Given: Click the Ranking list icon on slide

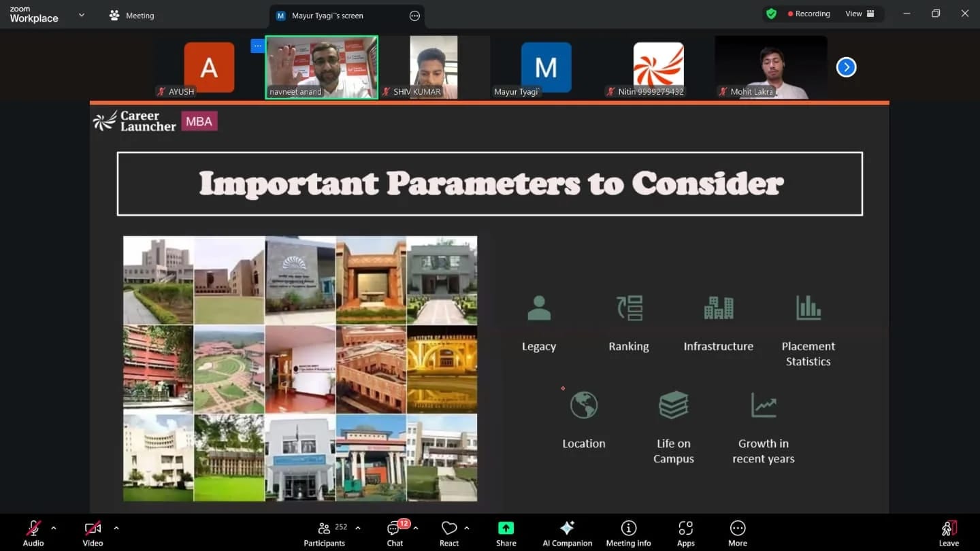Looking at the screenshot, I should (x=630, y=308).
